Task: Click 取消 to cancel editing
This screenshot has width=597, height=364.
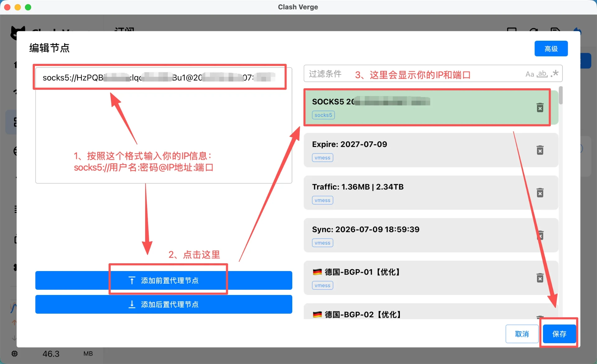Action: 522,334
